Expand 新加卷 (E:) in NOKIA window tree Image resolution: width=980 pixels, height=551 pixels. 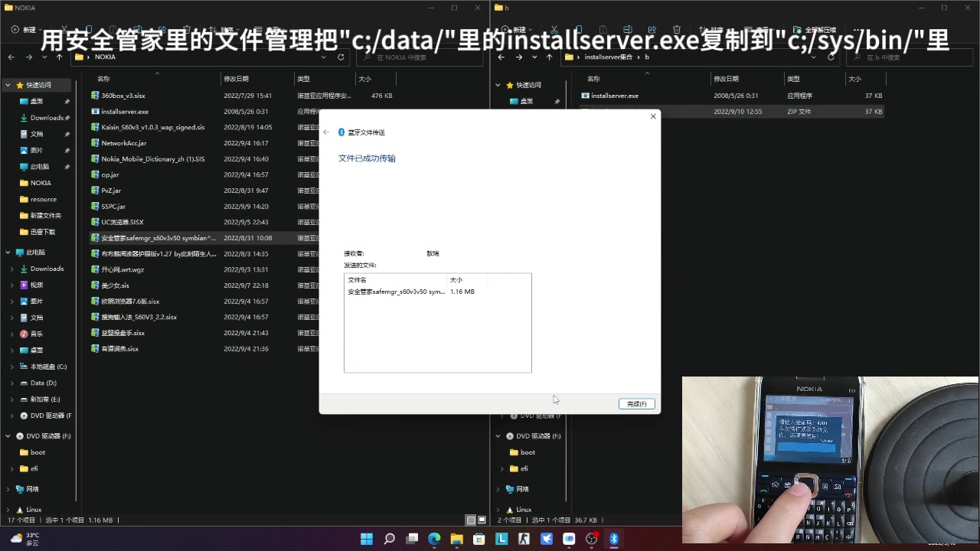(x=12, y=399)
